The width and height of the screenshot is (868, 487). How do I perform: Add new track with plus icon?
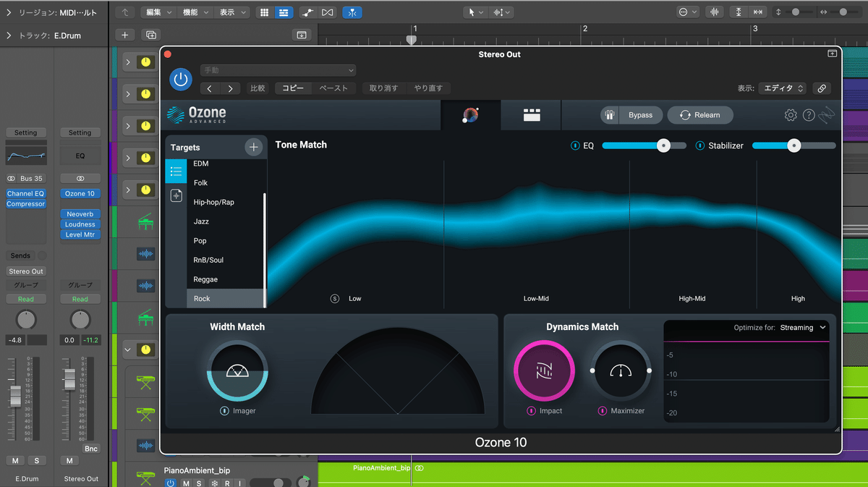coord(124,35)
